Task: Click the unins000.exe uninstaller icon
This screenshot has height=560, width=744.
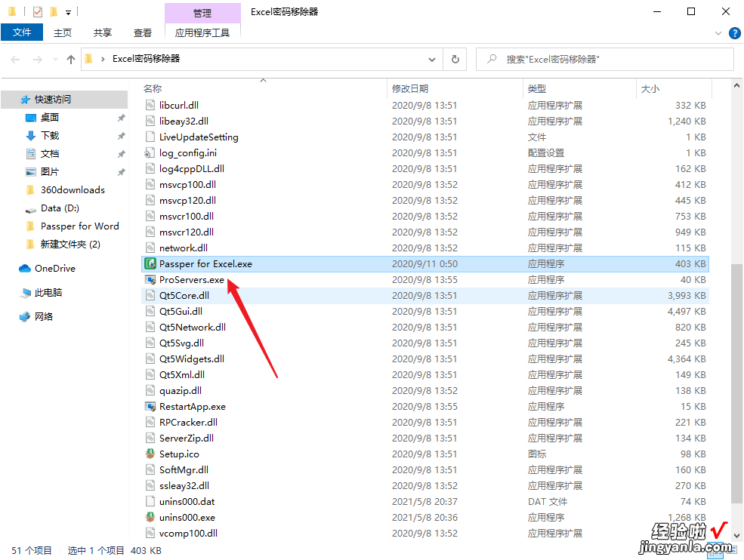Action: [150, 517]
